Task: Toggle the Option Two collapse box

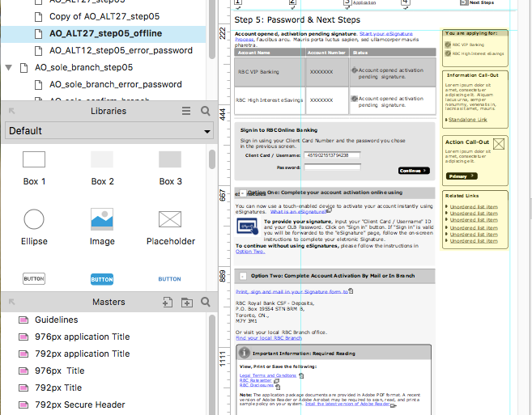Action: [x=243, y=276]
